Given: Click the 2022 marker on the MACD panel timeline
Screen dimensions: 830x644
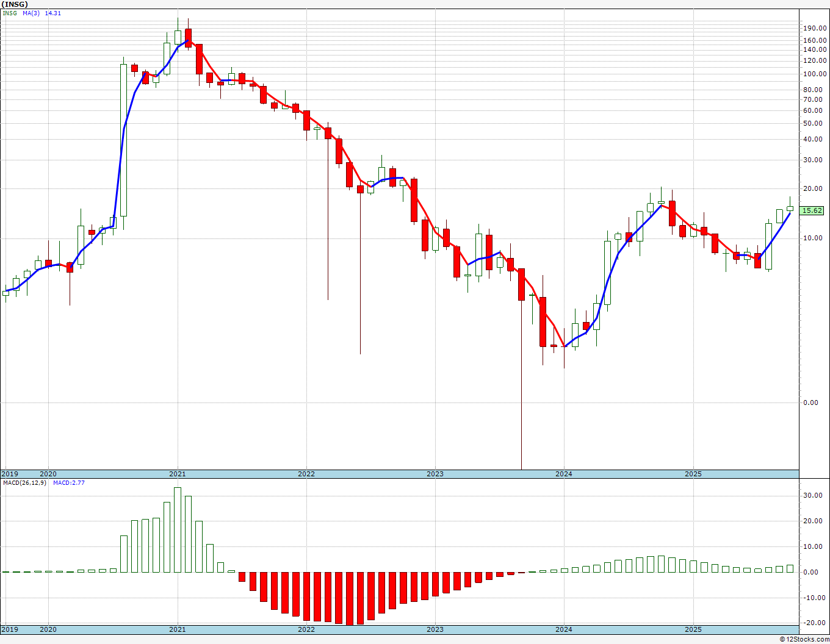Looking at the screenshot, I should pyautogui.click(x=306, y=629).
